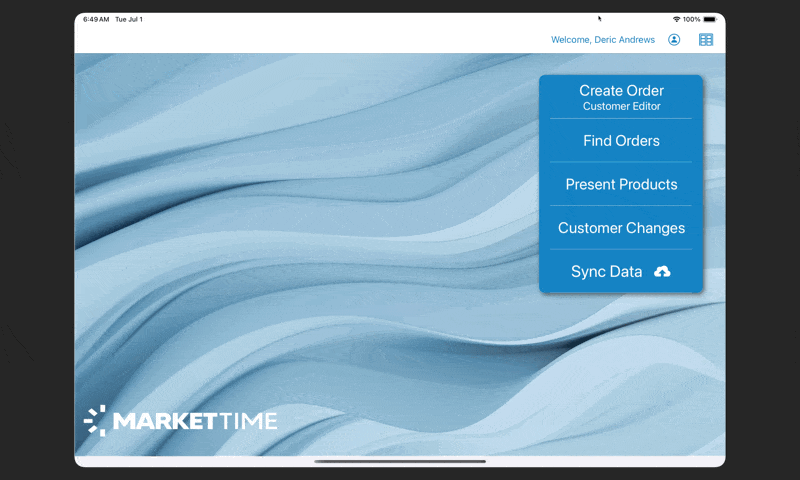Click Welcome, Deric Andrews text

click(x=603, y=40)
